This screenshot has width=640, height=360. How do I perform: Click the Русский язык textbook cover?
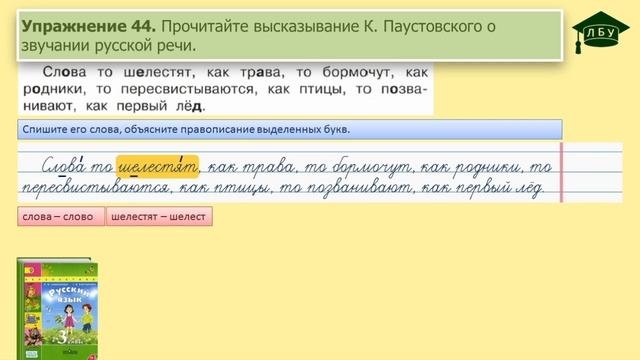point(58,309)
